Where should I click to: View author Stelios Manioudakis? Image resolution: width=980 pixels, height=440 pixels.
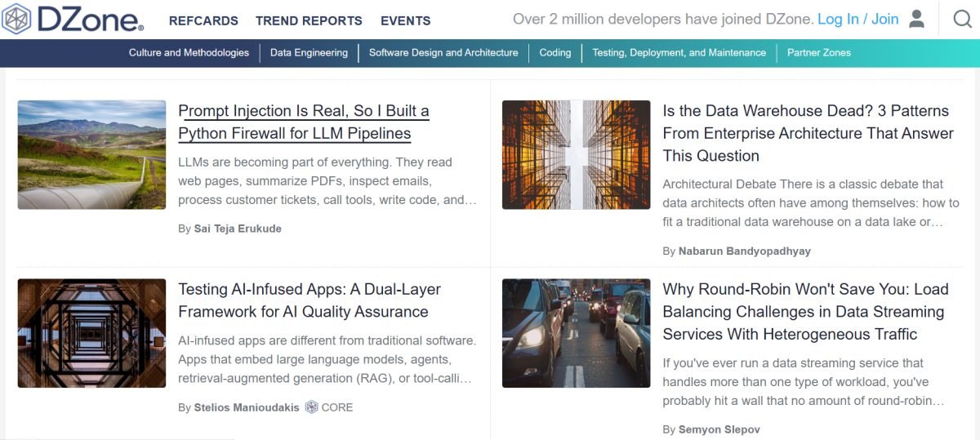tap(247, 407)
